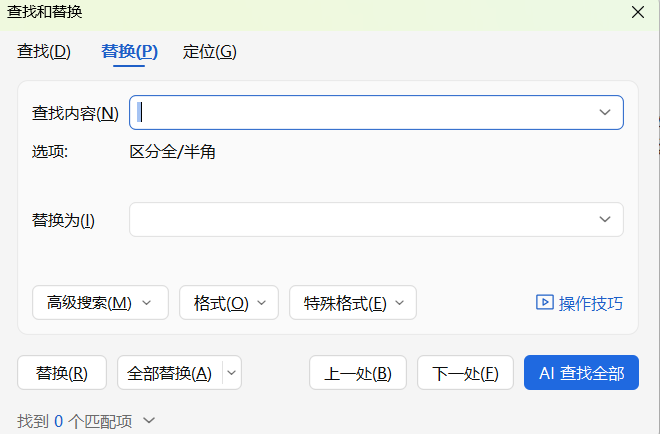
Task: Click the 操作技巧 video play icon
Action: [x=545, y=302]
